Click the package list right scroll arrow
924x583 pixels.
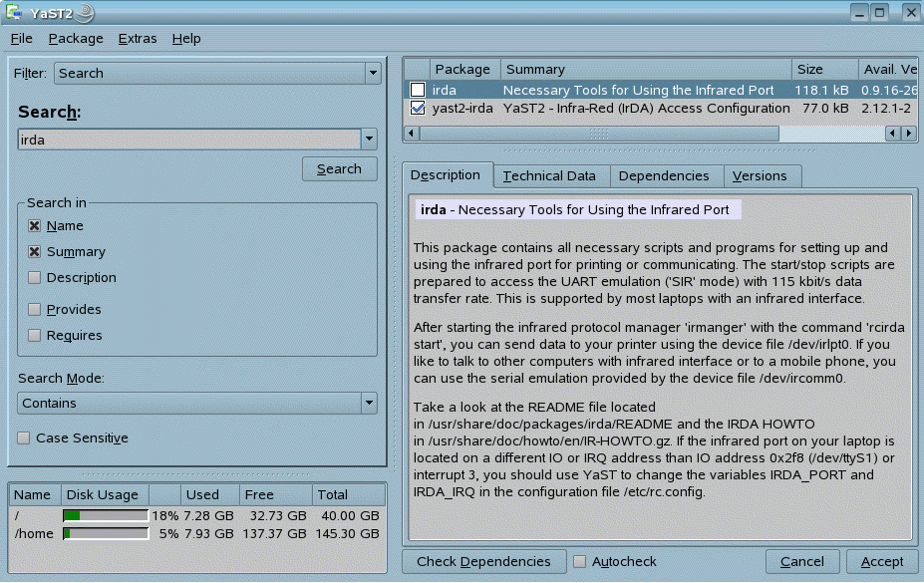coord(909,134)
